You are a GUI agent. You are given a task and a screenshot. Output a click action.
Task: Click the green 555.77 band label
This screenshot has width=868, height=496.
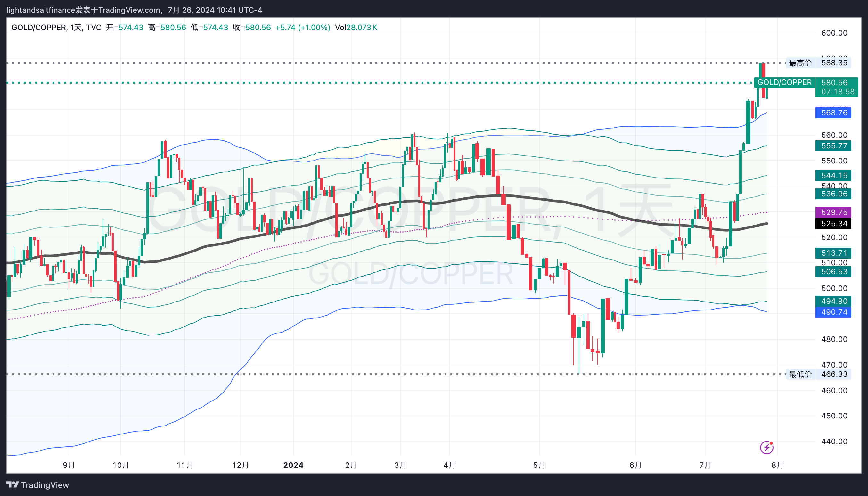[833, 146]
